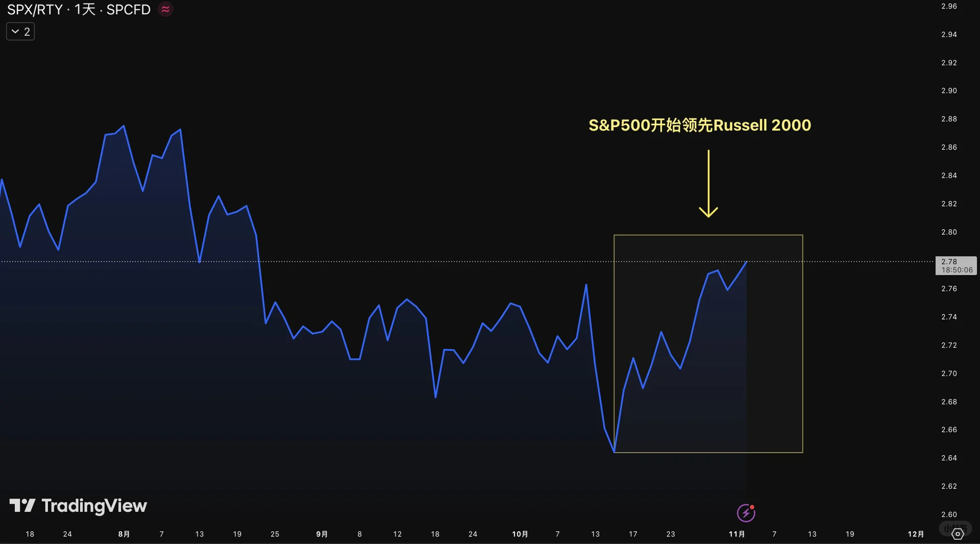
Task: Click the 7 date label right after 10月
Action: pyautogui.click(x=557, y=534)
